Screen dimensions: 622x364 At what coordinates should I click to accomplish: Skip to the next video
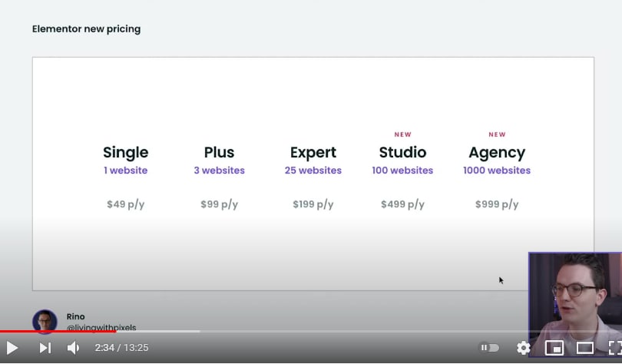tap(45, 348)
